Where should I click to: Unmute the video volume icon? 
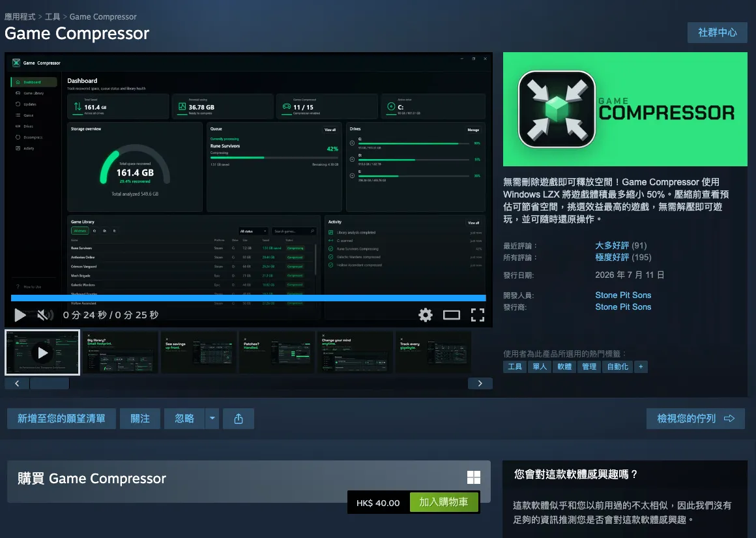tap(44, 315)
